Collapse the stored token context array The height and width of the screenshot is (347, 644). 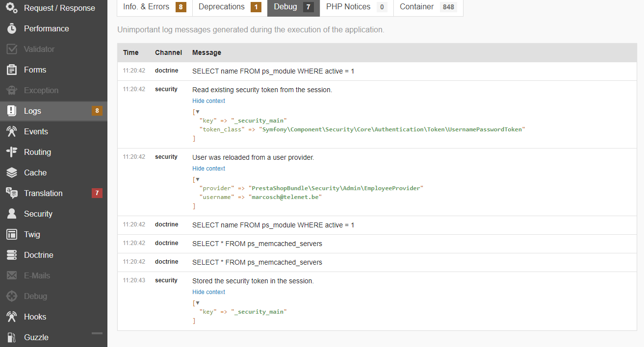tap(198, 303)
